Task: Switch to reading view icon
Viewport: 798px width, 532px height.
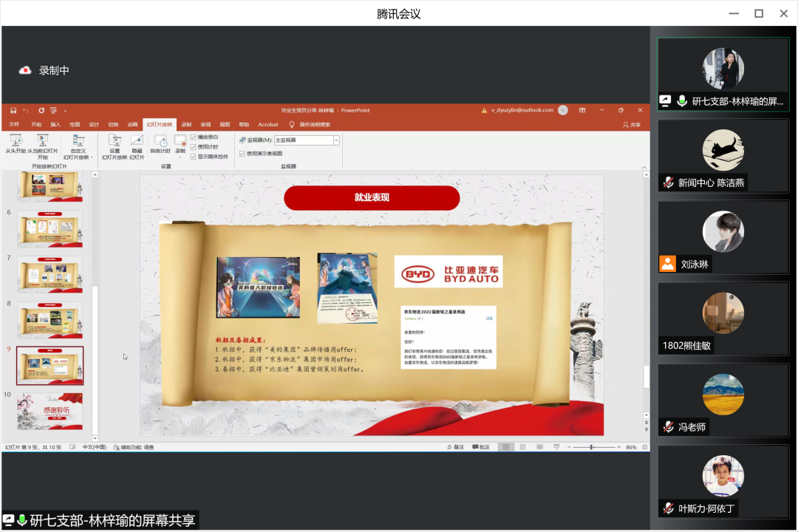Action: pos(539,448)
